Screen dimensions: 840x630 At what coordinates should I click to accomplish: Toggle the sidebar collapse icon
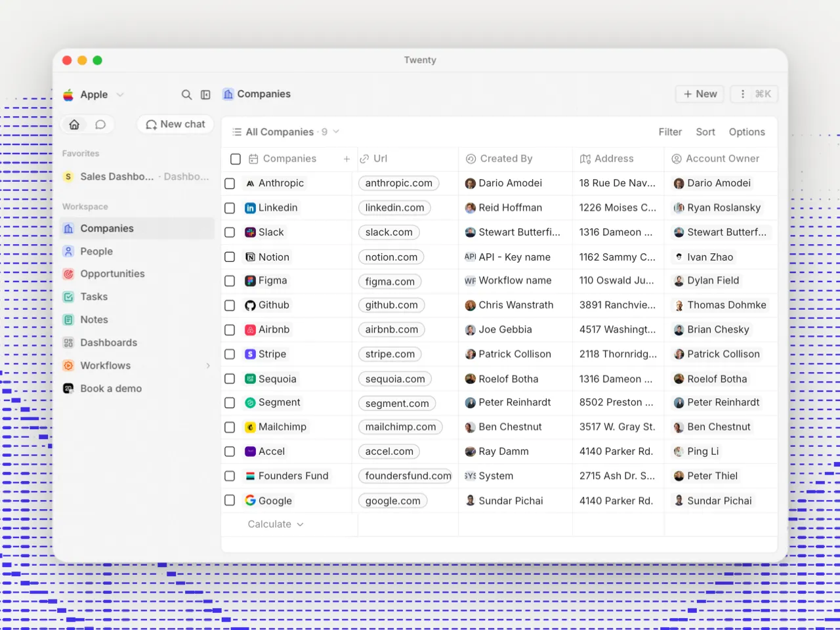205,94
